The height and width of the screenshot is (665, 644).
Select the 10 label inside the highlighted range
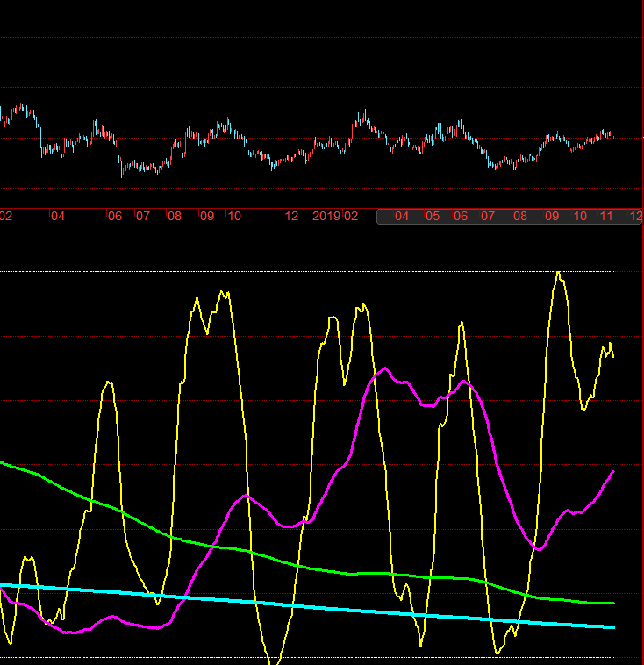(580, 217)
